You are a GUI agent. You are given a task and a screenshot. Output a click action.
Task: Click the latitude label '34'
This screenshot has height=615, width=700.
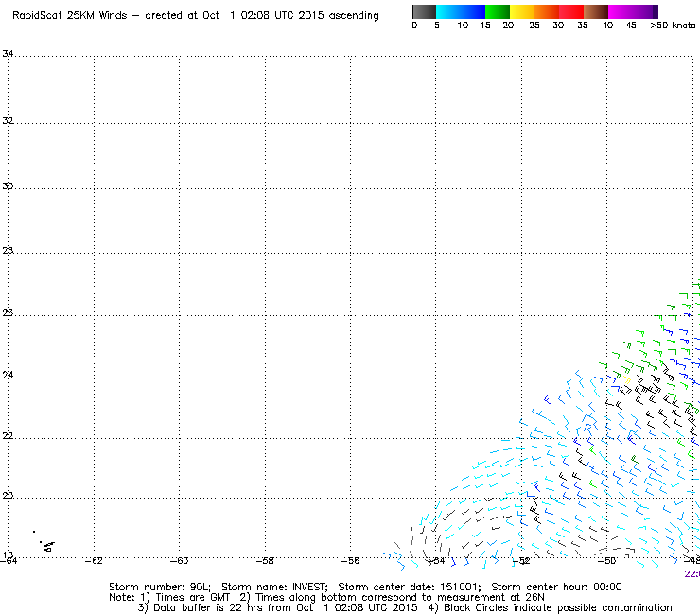[8, 54]
